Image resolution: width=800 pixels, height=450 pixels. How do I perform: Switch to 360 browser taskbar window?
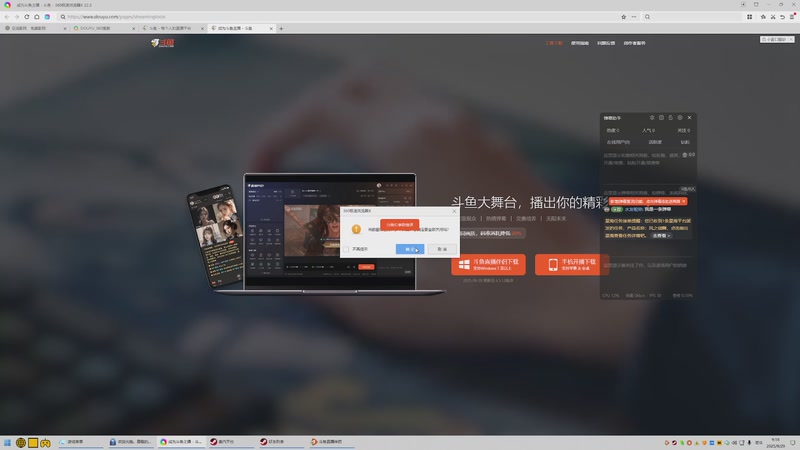(181, 442)
